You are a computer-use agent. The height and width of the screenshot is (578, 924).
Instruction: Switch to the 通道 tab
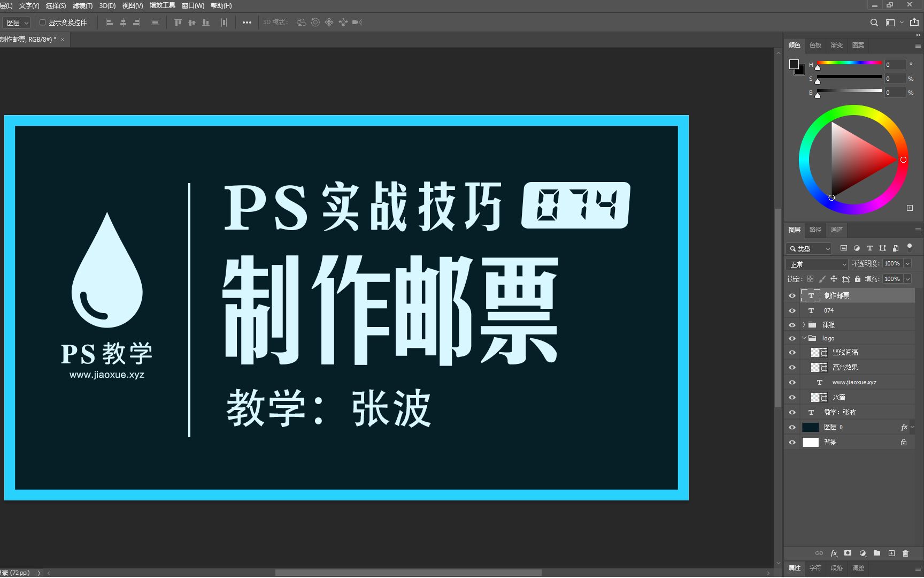(836, 230)
